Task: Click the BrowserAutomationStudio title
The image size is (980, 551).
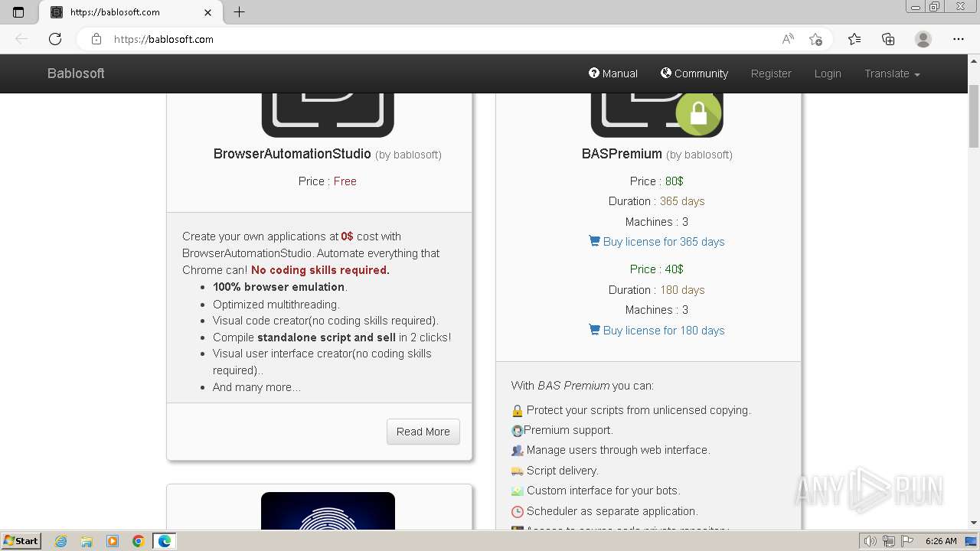Action: point(292,154)
